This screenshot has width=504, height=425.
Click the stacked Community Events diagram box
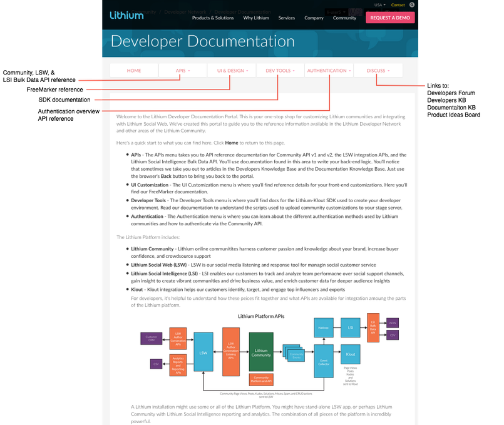point(294,354)
